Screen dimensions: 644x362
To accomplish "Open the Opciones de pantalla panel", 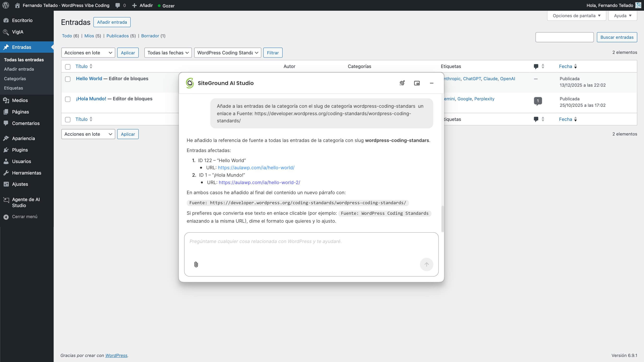I will 576,16.
